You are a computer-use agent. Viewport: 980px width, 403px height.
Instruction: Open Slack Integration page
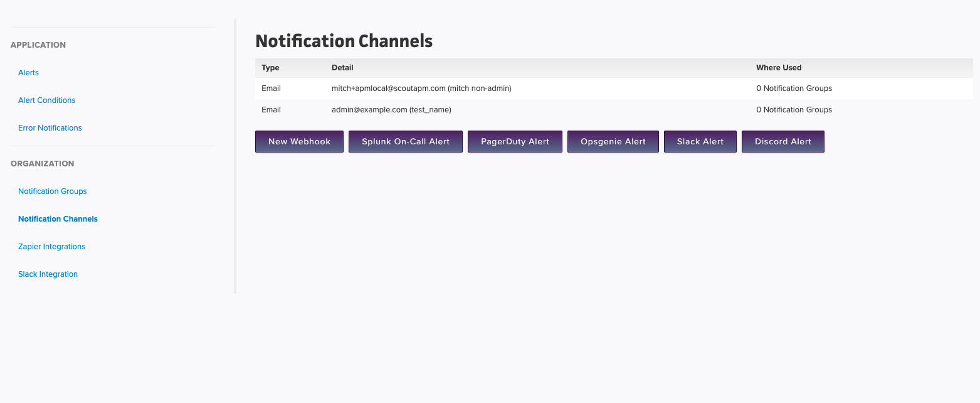[x=48, y=274]
